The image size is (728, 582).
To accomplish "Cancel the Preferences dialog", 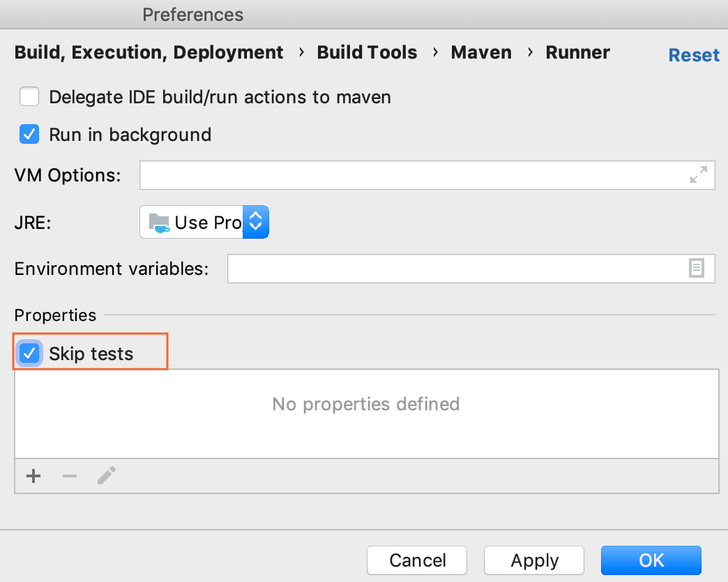I will tap(416, 560).
